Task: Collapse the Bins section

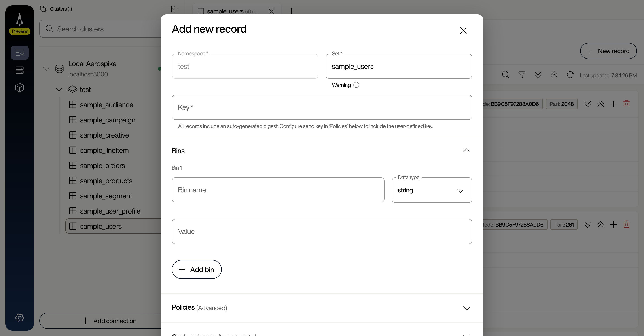Action: tap(466, 151)
